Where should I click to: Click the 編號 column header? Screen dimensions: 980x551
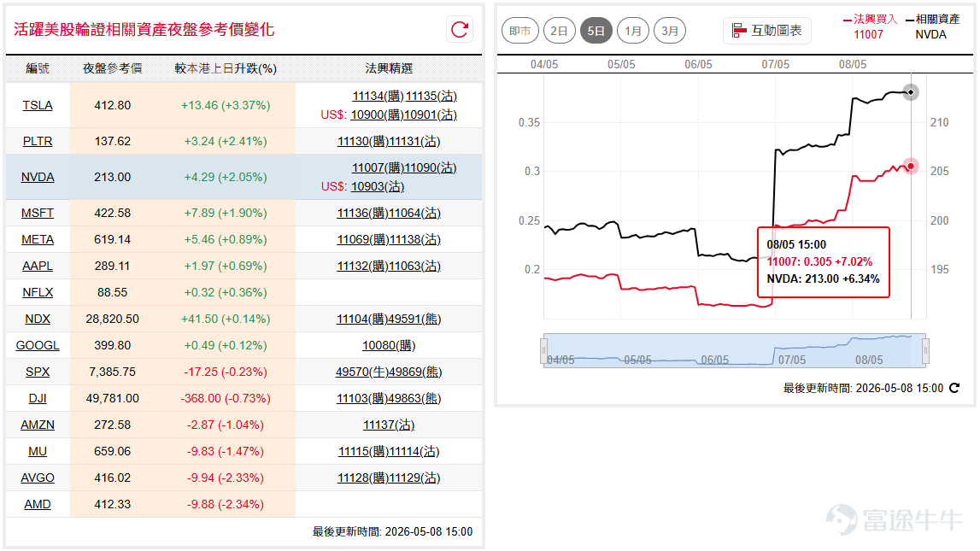click(38, 68)
